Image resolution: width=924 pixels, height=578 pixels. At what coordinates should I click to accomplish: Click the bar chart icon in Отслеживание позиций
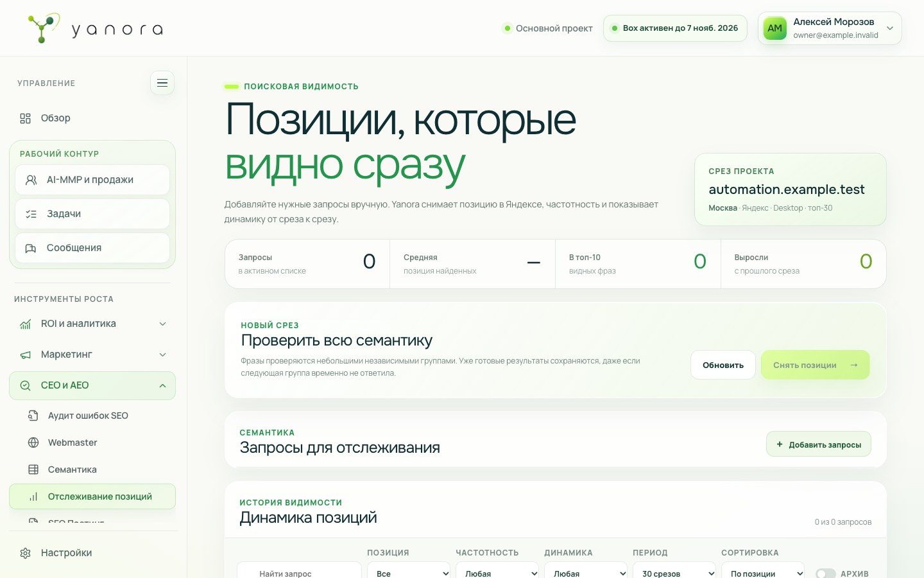point(33,496)
